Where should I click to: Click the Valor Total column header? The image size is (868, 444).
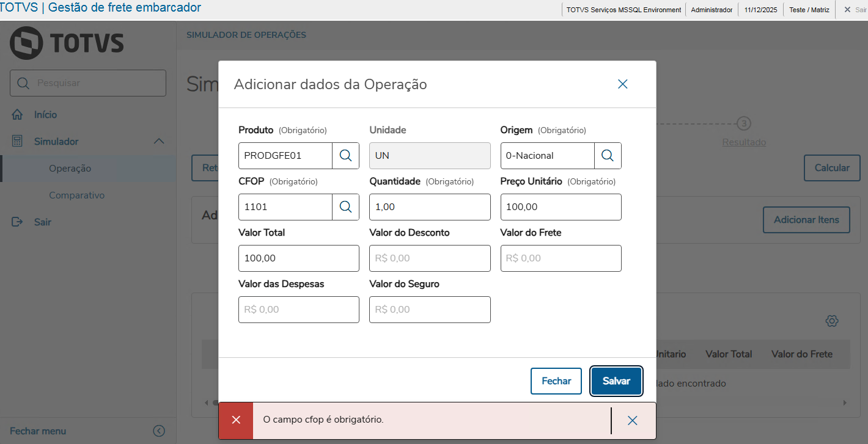[x=729, y=354]
